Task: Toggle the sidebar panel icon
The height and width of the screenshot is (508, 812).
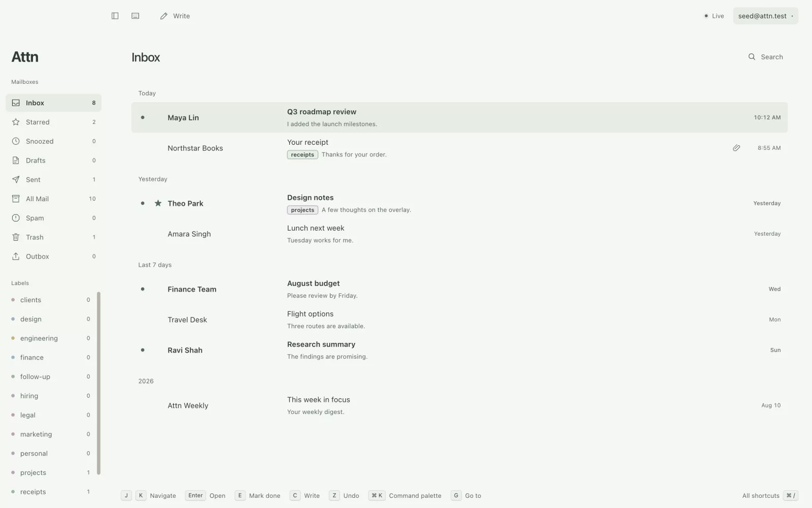Action: coord(115,16)
